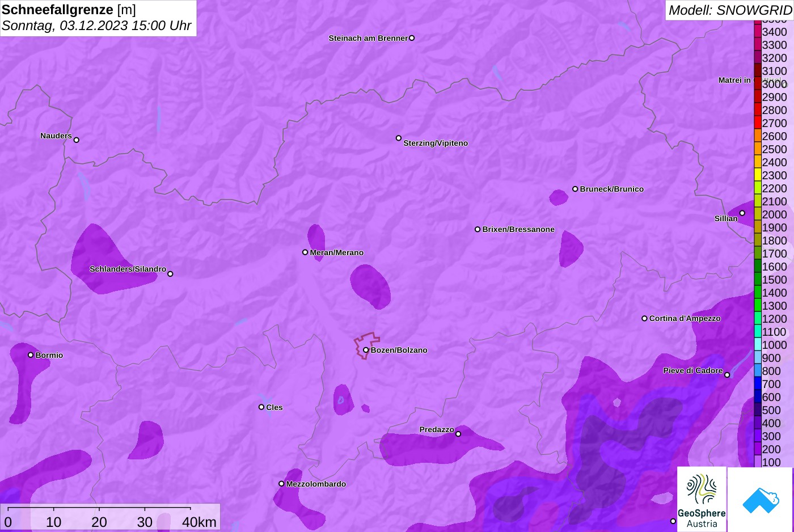
Task: Select the light purple 100 m legend swatch
Action: point(758,462)
